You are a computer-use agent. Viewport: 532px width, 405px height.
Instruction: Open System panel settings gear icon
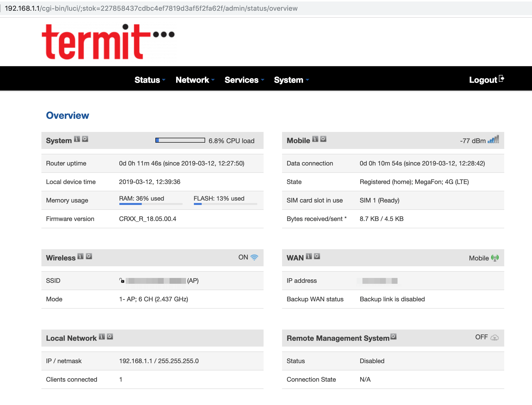click(x=85, y=139)
